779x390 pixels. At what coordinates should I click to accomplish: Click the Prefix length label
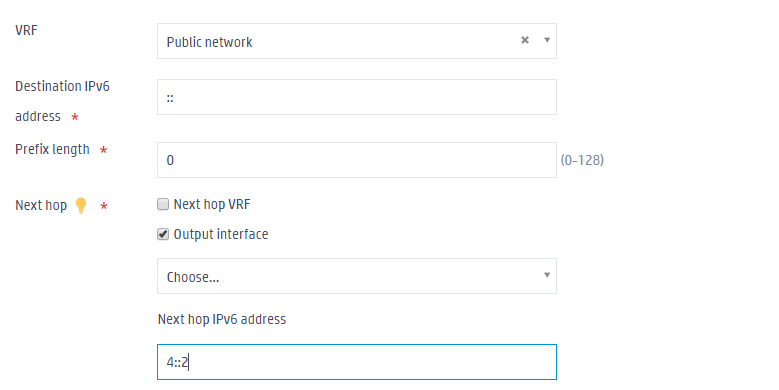52,149
